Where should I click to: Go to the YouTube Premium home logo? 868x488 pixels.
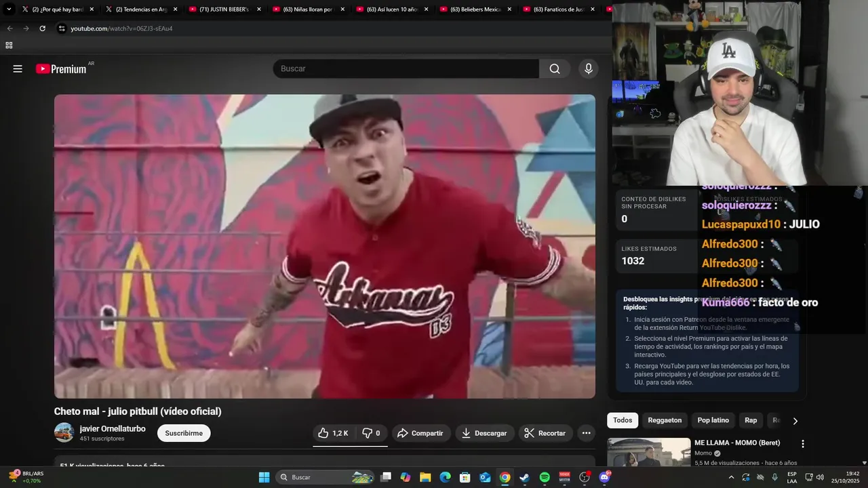tap(61, 68)
